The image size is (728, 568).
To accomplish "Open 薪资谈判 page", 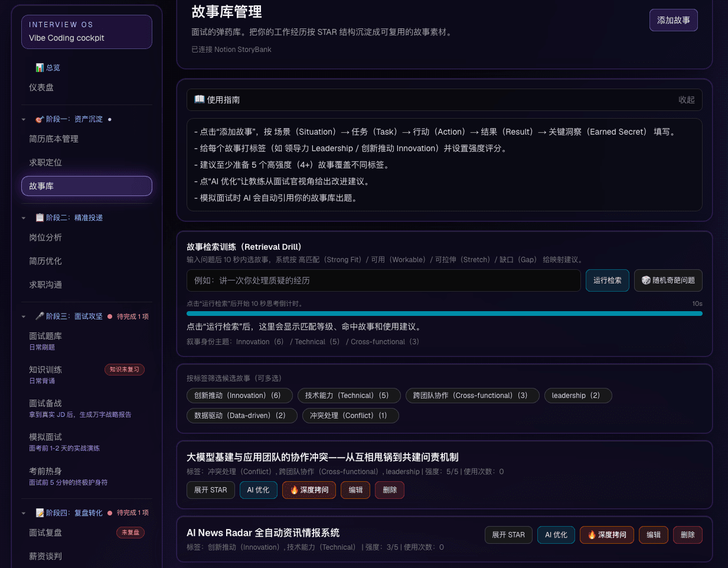I will (87, 556).
